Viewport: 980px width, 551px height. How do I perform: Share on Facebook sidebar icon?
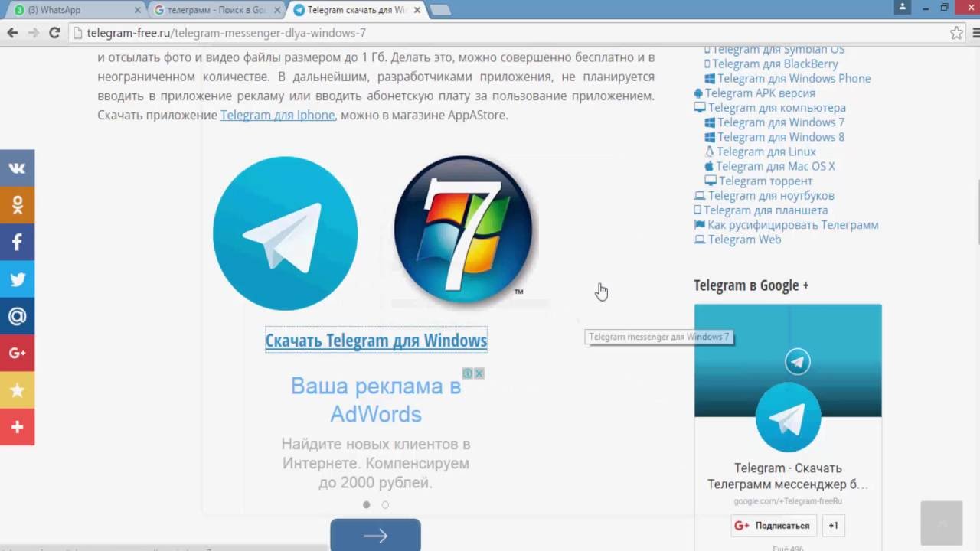pos(17,242)
